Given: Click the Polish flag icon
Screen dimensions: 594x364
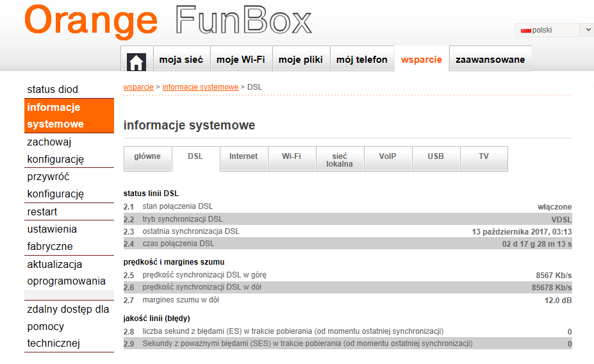Looking at the screenshot, I should pos(526,30).
